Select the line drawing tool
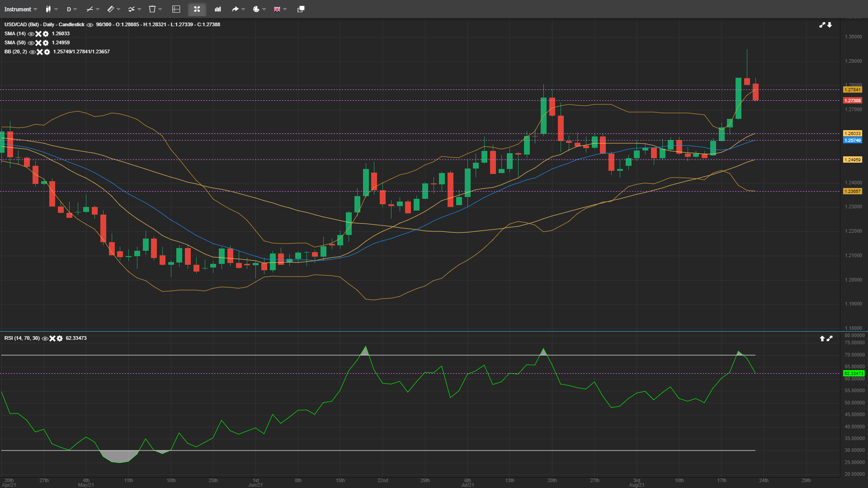The height and width of the screenshot is (488, 868). [x=93, y=9]
